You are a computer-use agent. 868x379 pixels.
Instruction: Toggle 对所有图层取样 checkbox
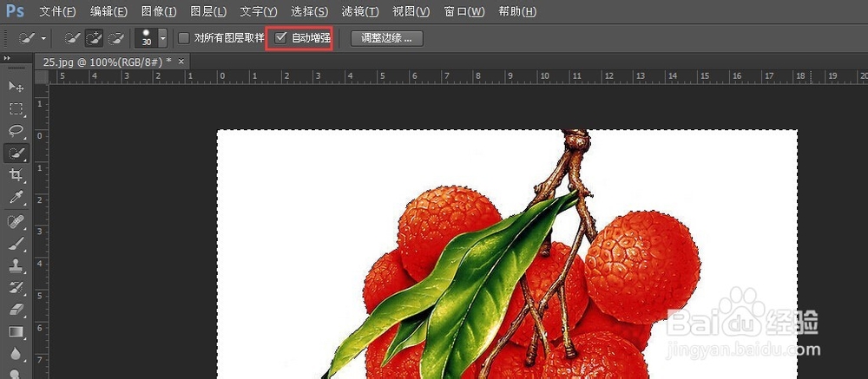click(x=183, y=38)
